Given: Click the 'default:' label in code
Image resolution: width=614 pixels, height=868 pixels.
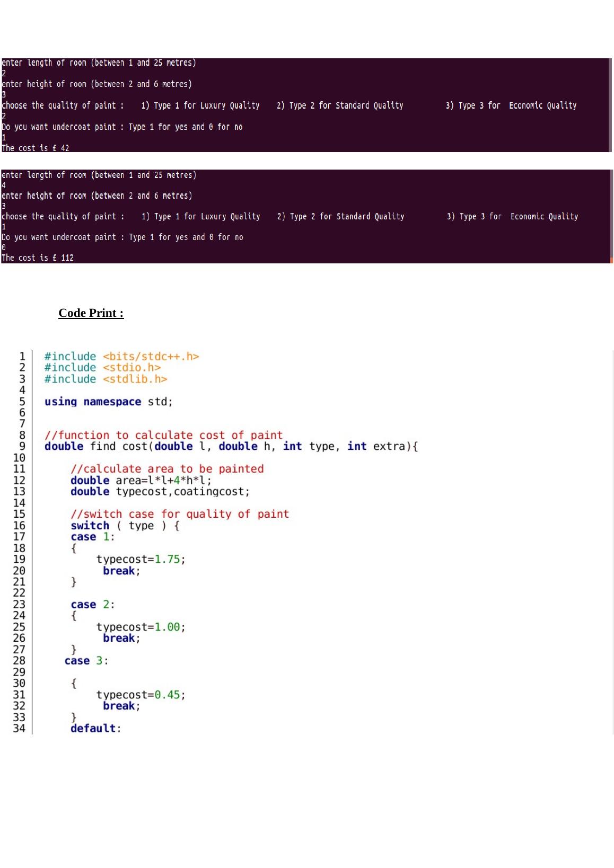Looking at the screenshot, I should tap(95, 729).
